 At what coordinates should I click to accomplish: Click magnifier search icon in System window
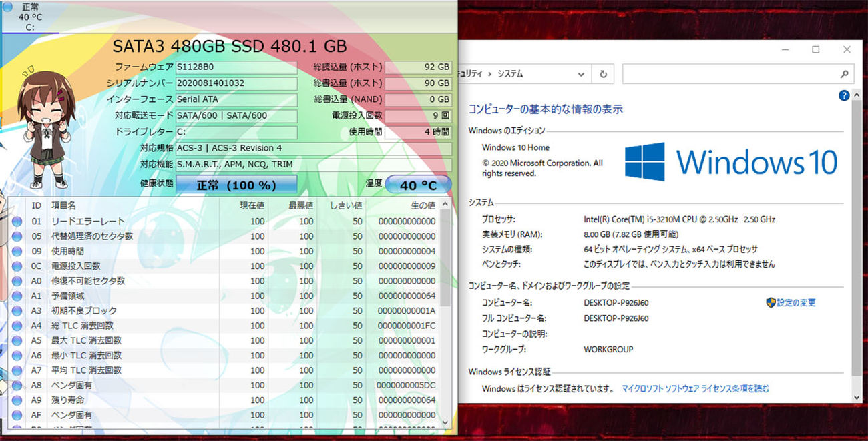pos(845,75)
